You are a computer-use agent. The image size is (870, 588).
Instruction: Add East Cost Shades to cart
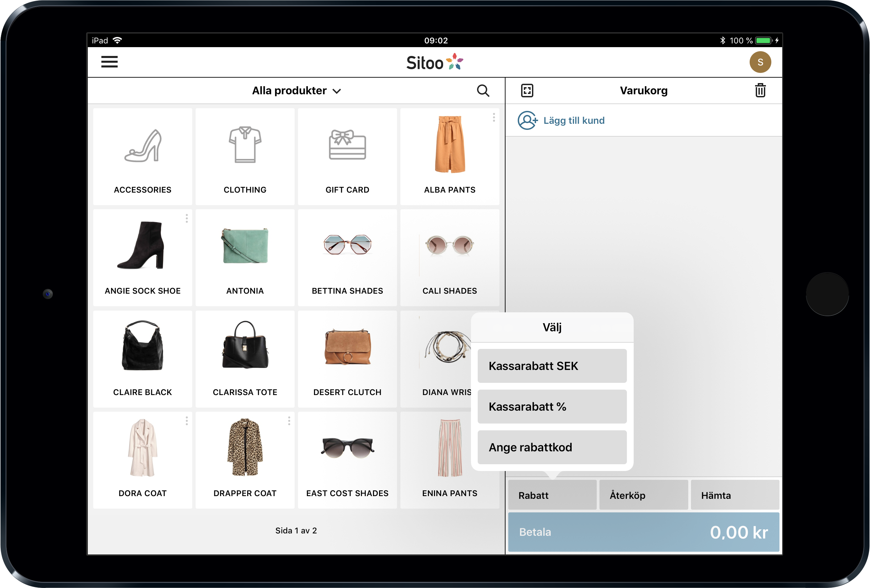pyautogui.click(x=348, y=460)
